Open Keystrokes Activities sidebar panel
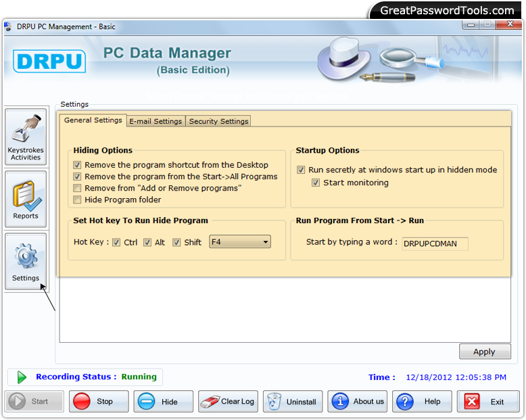The image size is (526, 420). pos(26,137)
